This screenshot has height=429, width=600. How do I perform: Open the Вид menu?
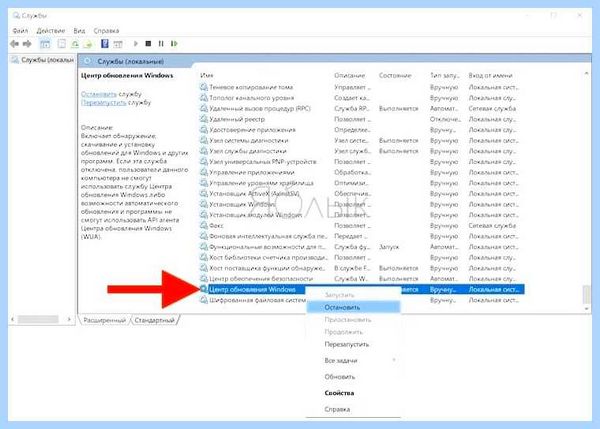click(79, 31)
